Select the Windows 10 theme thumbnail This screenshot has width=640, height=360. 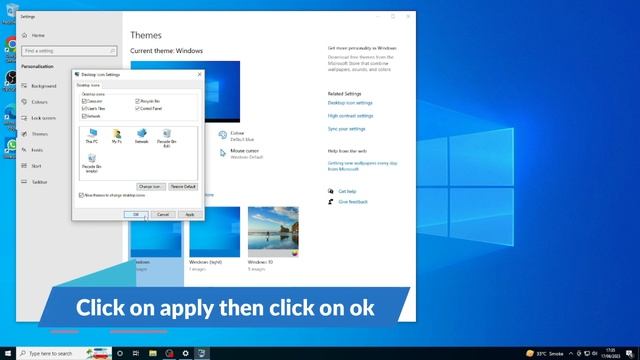coord(273,232)
